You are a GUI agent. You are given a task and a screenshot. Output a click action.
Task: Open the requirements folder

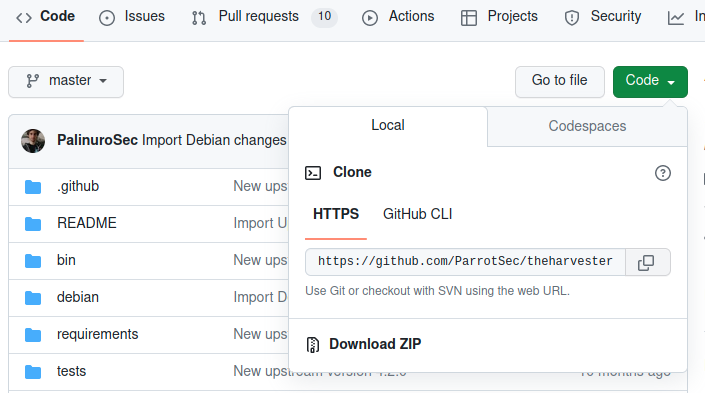tap(98, 335)
